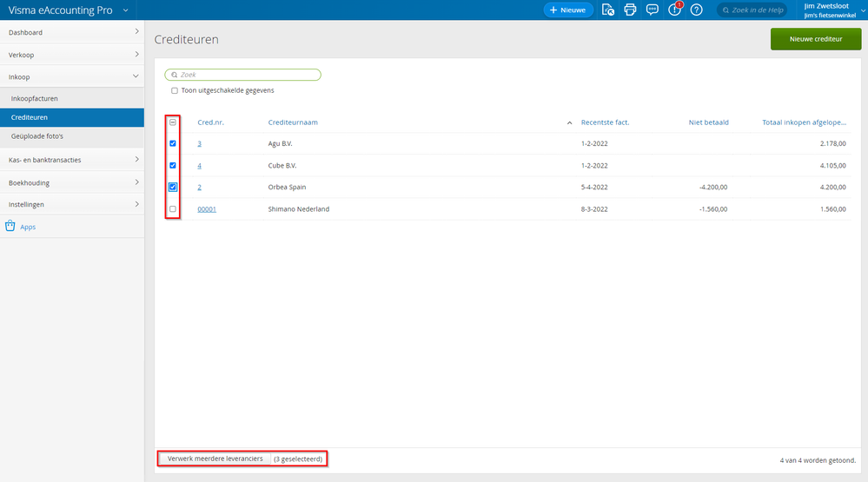This screenshot has width=868, height=482.
Task: Open the Visma eAccounting Pro dropdown
Action: point(126,10)
